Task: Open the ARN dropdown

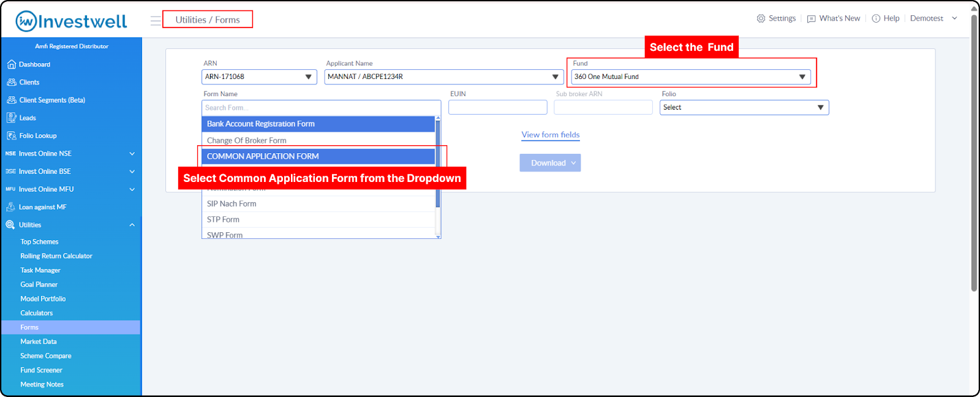Action: coord(259,77)
